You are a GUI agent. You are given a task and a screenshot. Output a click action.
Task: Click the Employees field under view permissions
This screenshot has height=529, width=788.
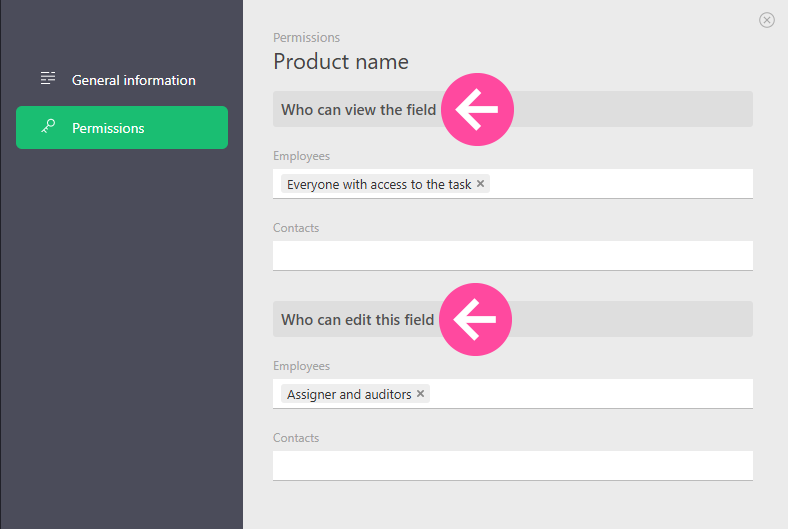point(620,184)
